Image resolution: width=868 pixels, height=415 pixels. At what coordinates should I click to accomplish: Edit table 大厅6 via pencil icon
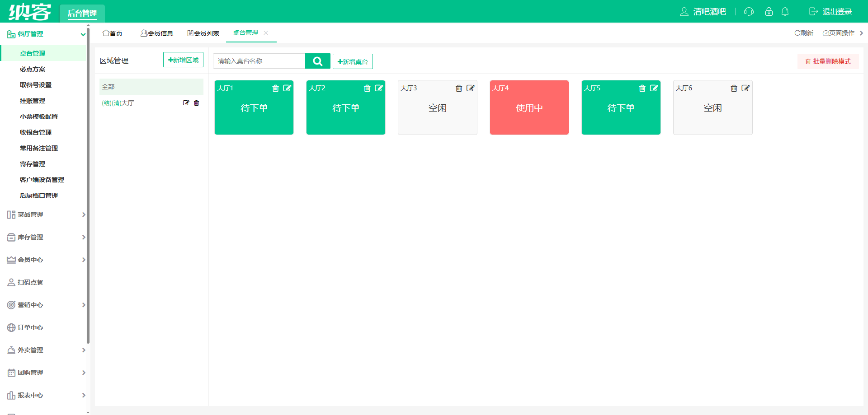tap(746, 88)
